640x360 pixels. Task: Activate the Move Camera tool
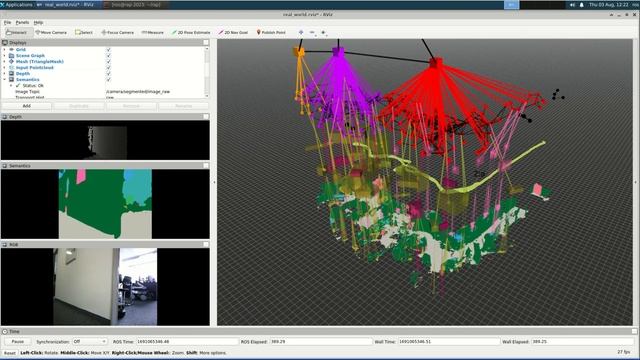pyautogui.click(x=51, y=32)
